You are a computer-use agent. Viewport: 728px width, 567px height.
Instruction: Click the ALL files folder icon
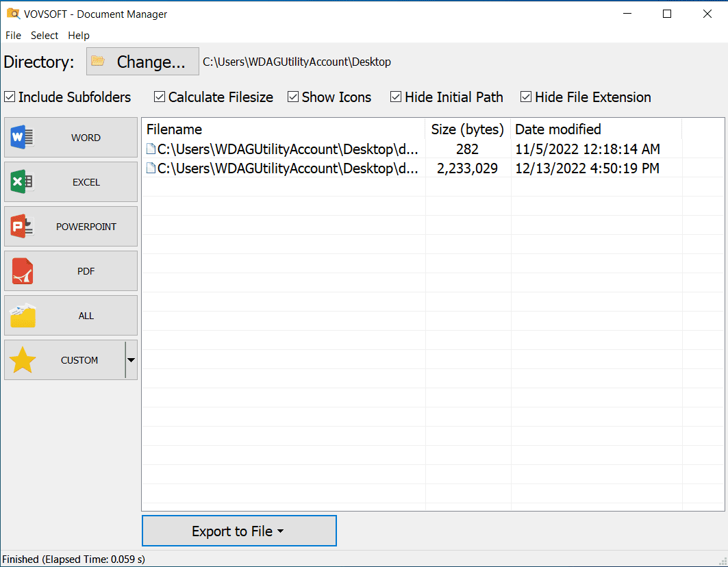(x=23, y=315)
